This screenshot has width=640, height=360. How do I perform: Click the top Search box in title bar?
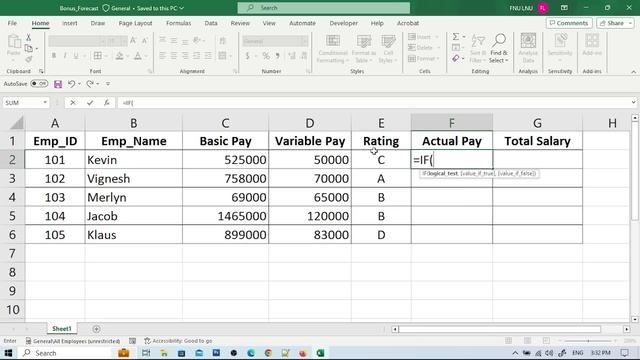[x=324, y=8]
